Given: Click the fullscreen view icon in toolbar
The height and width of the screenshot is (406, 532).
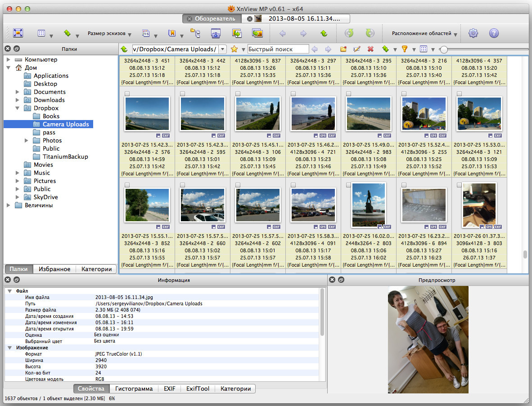Looking at the screenshot, I should (x=18, y=33).
